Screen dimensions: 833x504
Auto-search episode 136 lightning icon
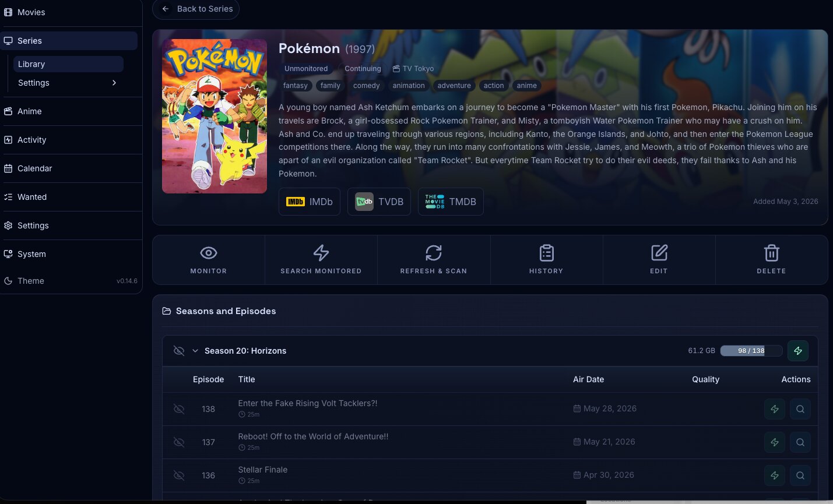tap(775, 475)
